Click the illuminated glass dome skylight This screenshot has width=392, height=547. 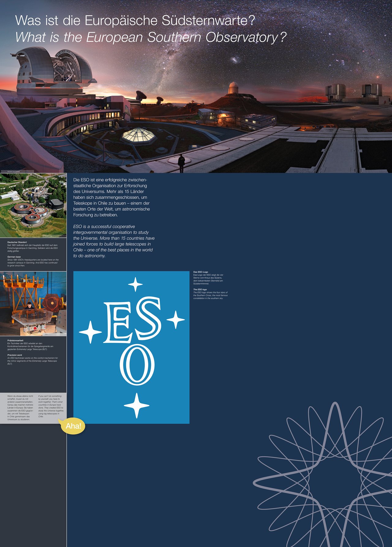[x=139, y=135]
